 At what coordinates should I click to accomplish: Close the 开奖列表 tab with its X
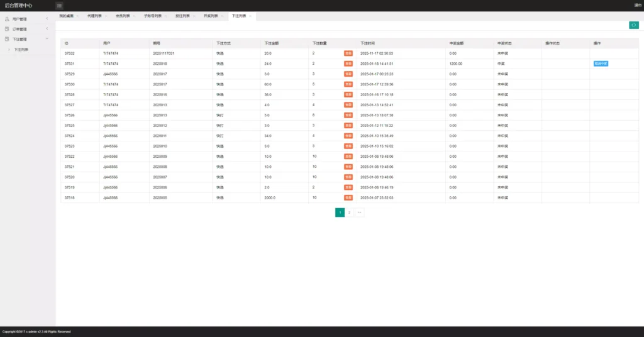click(221, 16)
